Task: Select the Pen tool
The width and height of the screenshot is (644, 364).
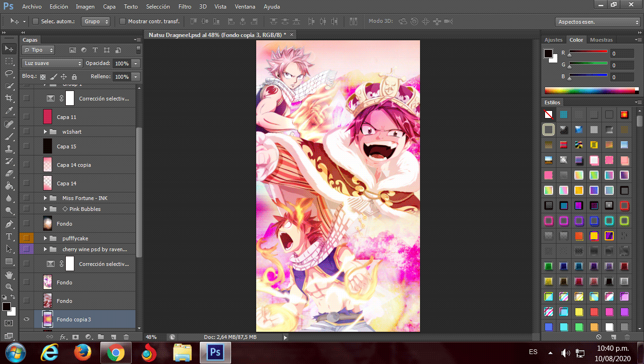Action: coord(9,224)
